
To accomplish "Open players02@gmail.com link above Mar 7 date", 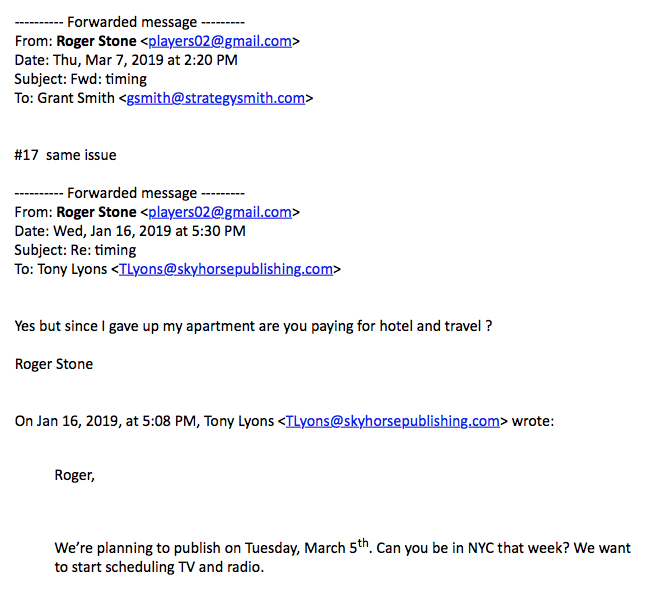I will coord(220,41).
